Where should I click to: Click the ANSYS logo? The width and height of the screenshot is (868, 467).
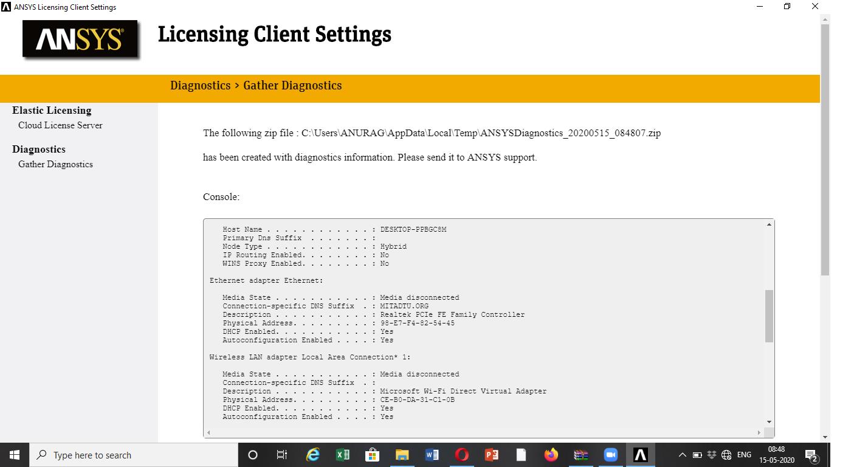80,40
